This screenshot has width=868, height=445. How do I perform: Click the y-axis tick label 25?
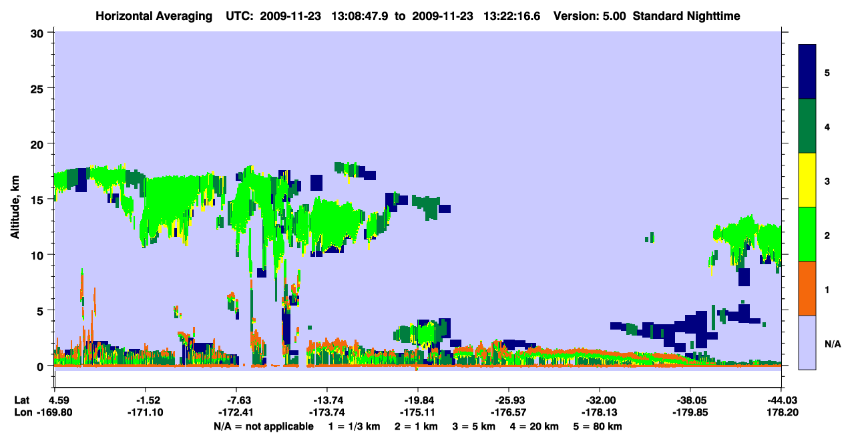[x=39, y=89]
